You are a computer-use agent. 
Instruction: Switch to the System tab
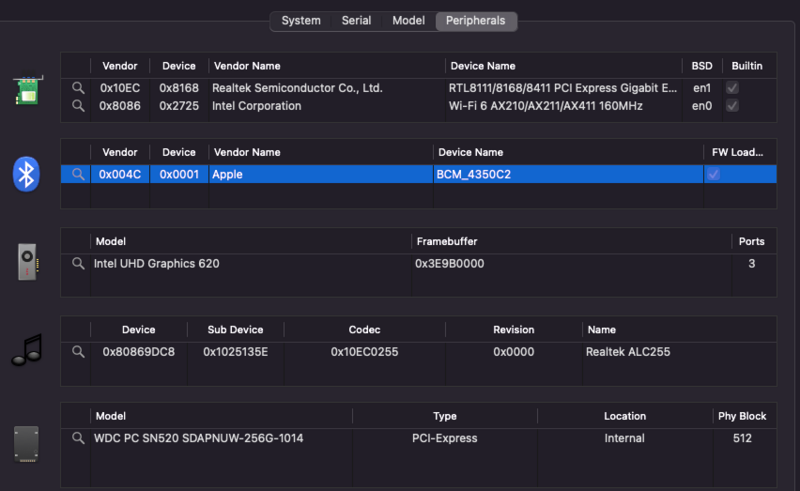pyautogui.click(x=301, y=20)
